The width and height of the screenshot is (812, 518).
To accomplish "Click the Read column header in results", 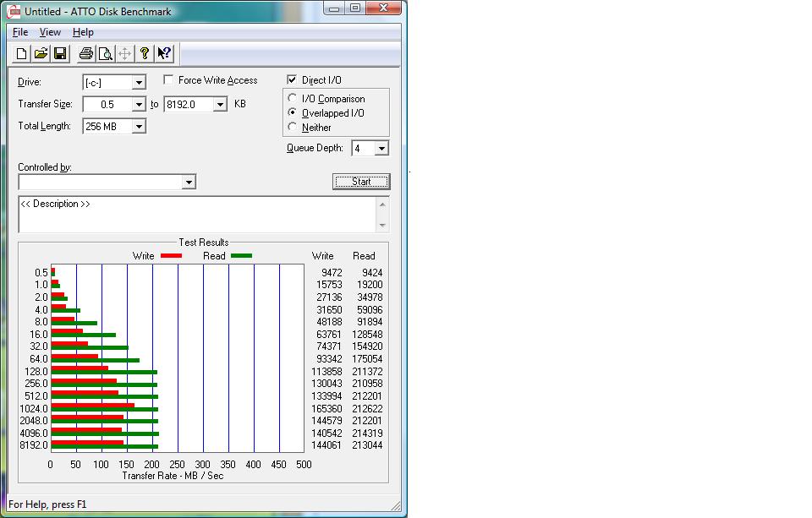I will 364,256.
